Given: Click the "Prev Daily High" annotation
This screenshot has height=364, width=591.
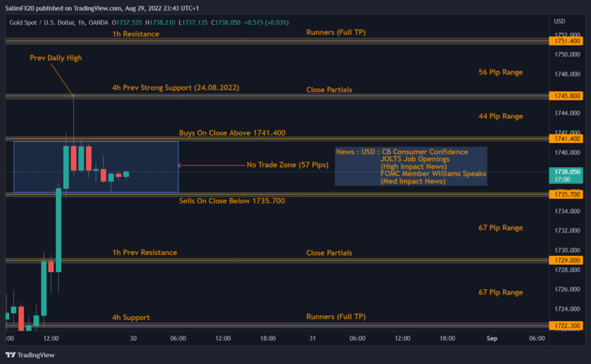Looking at the screenshot, I should (55, 58).
